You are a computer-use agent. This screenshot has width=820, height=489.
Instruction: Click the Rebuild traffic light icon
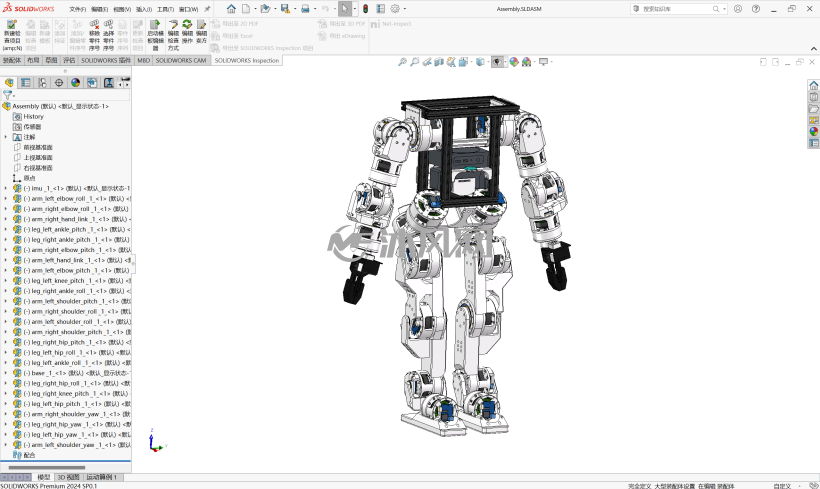(x=365, y=9)
